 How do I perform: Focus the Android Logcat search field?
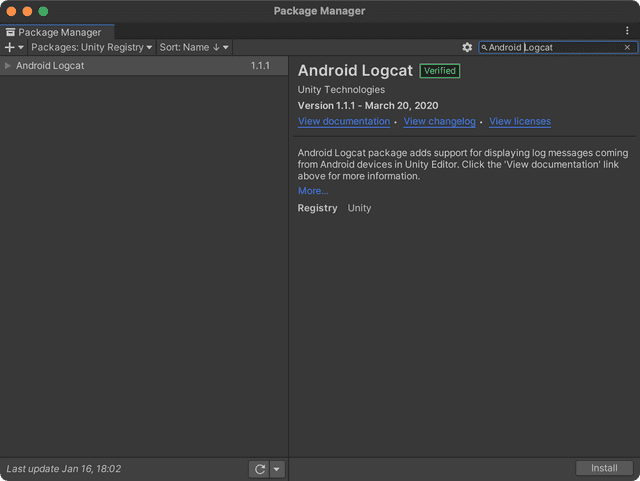(553, 47)
